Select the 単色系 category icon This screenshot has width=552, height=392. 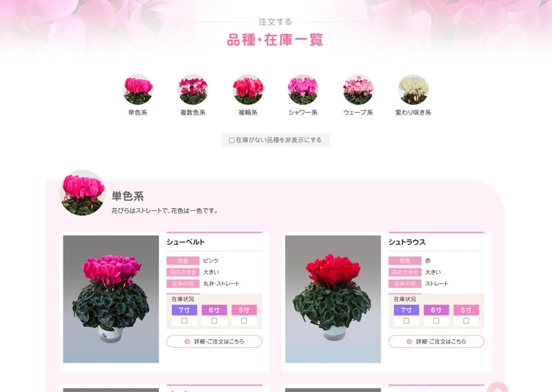click(137, 89)
